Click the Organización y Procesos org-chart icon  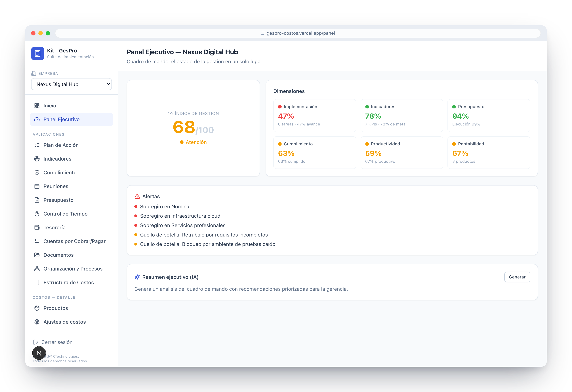pos(37,269)
